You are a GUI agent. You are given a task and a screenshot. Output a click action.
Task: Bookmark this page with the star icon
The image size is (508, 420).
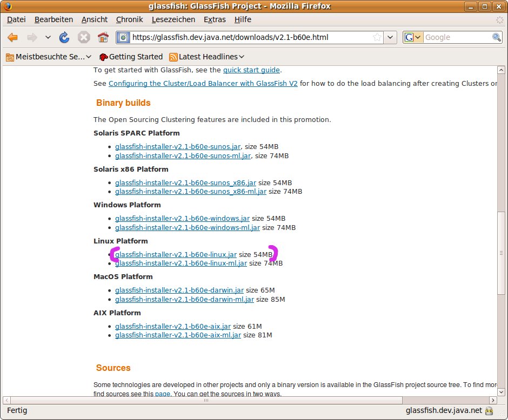pos(377,37)
